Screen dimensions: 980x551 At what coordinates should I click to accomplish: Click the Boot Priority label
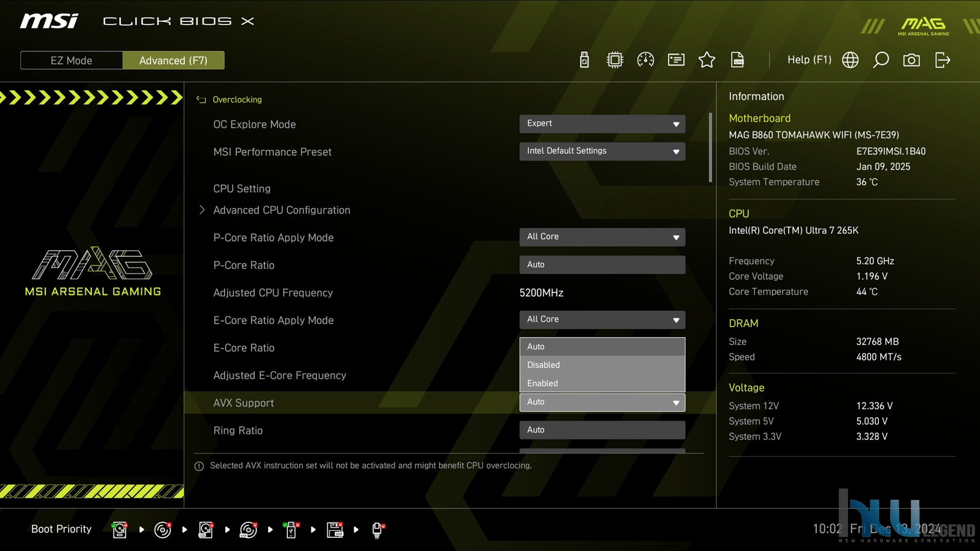pyautogui.click(x=61, y=529)
